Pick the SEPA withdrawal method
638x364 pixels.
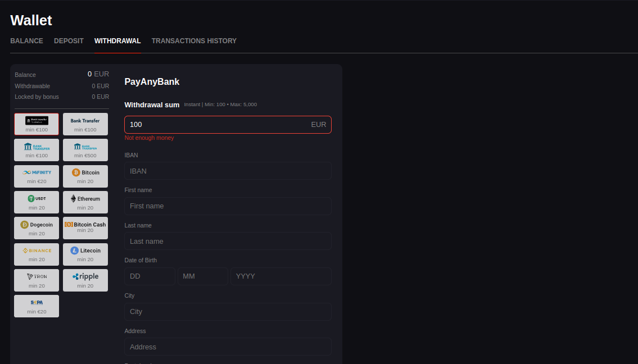(37, 306)
